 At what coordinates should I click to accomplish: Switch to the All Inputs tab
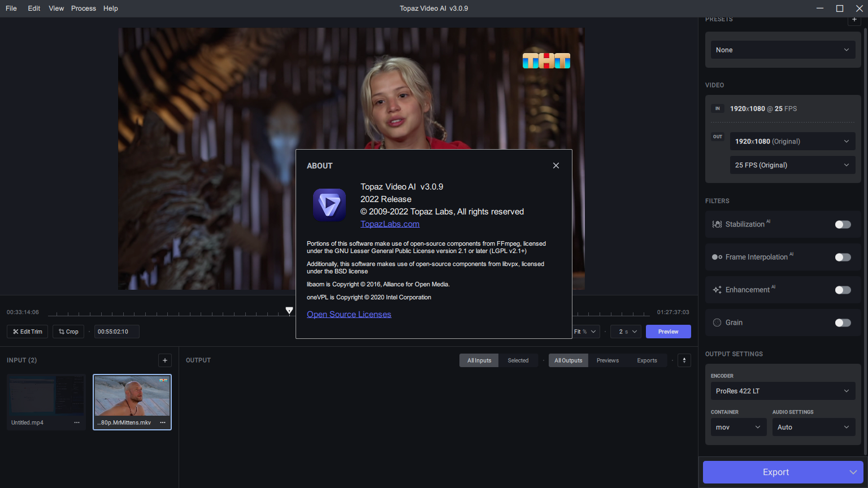pos(479,360)
